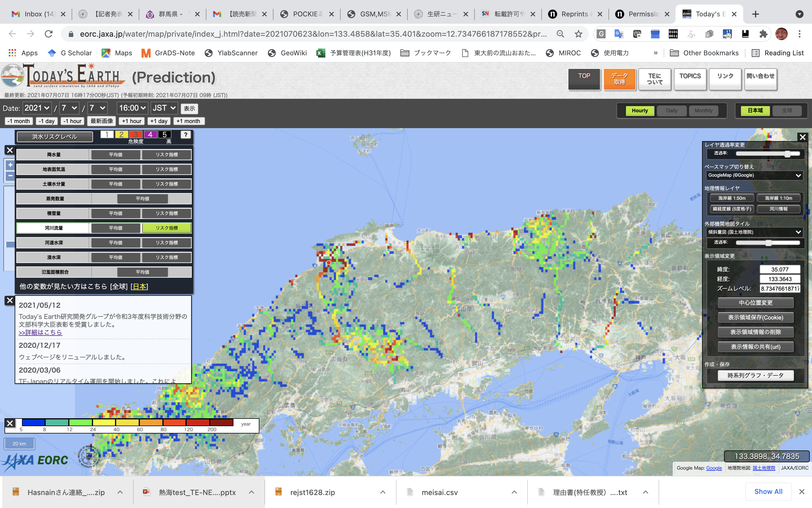Toggle 河川流量 平均値 layer
The height and width of the screenshot is (508, 812).
coord(116,228)
